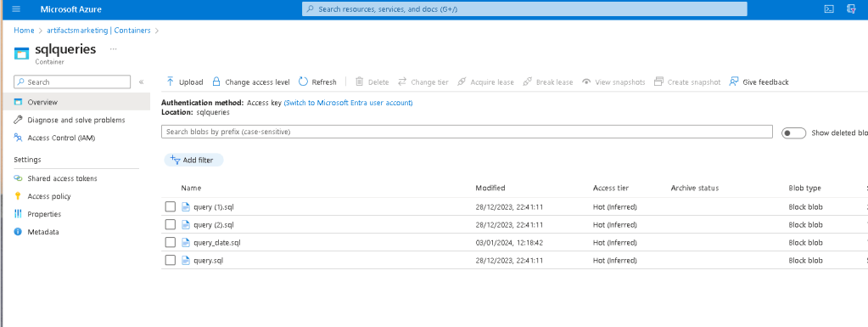Image resolution: width=868 pixels, height=327 pixels.
Task: Focus the Search blobs by prefix field
Action: [466, 132]
